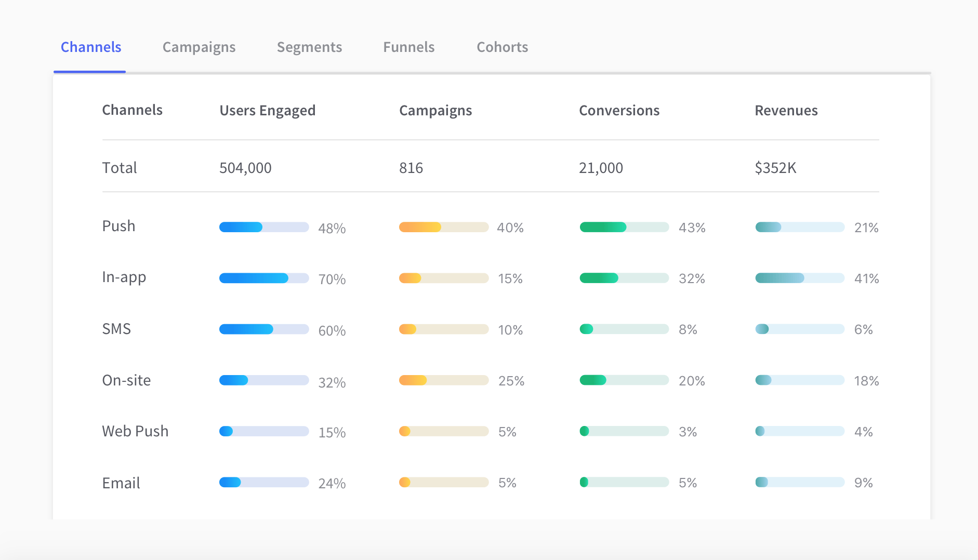The image size is (978, 560).
Task: Click the Conversions column header
Action: coord(619,111)
